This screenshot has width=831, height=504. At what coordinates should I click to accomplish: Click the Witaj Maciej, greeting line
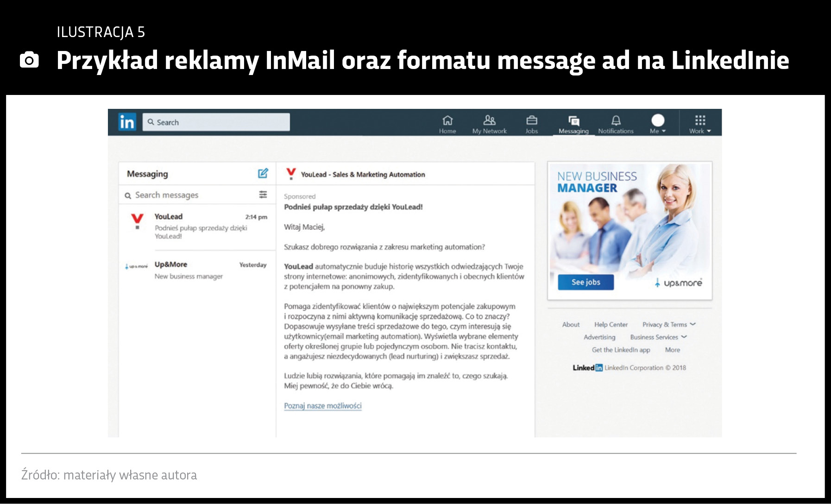[x=304, y=227]
